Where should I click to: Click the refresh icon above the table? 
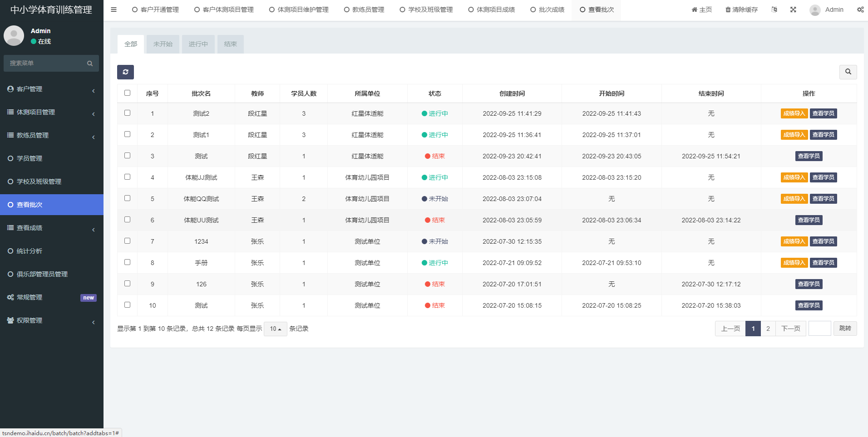click(125, 72)
